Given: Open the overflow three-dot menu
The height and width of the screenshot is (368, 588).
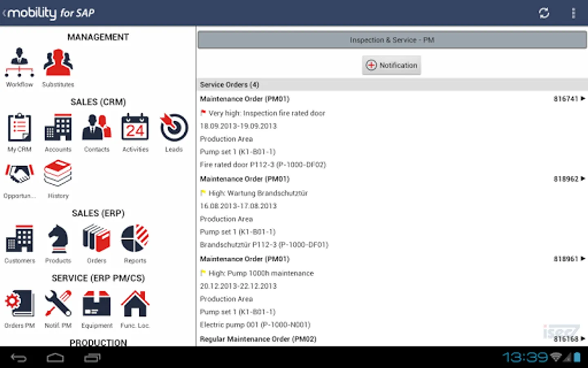Looking at the screenshot, I should tap(573, 13).
